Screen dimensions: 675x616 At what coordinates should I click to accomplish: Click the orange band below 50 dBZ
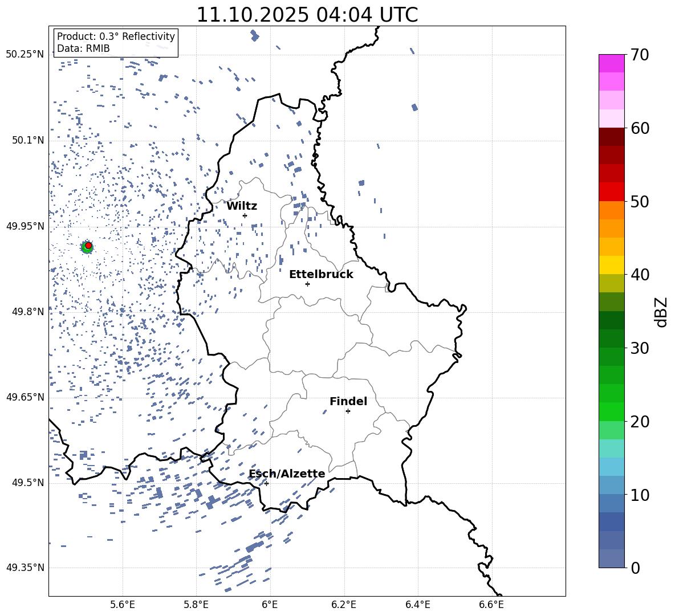pyautogui.click(x=612, y=210)
